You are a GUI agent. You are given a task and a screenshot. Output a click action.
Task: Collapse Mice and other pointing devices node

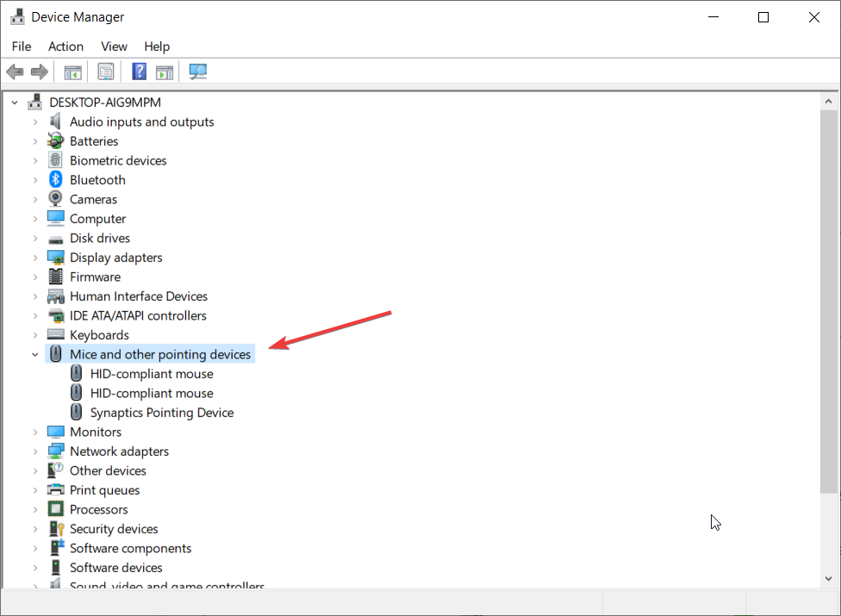(x=34, y=354)
